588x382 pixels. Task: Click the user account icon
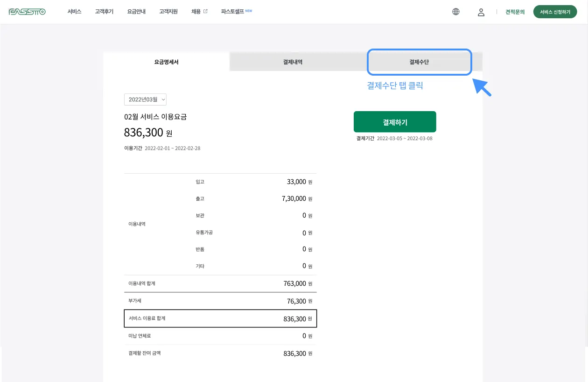(x=481, y=12)
